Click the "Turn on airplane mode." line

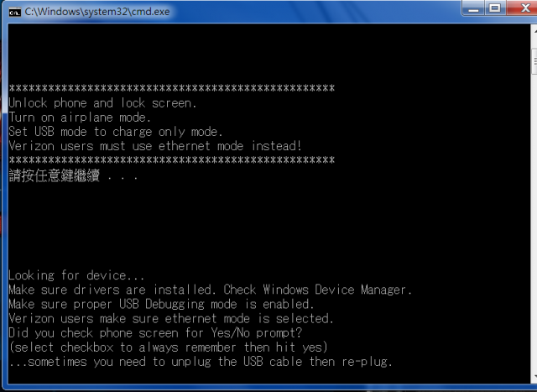coord(80,118)
